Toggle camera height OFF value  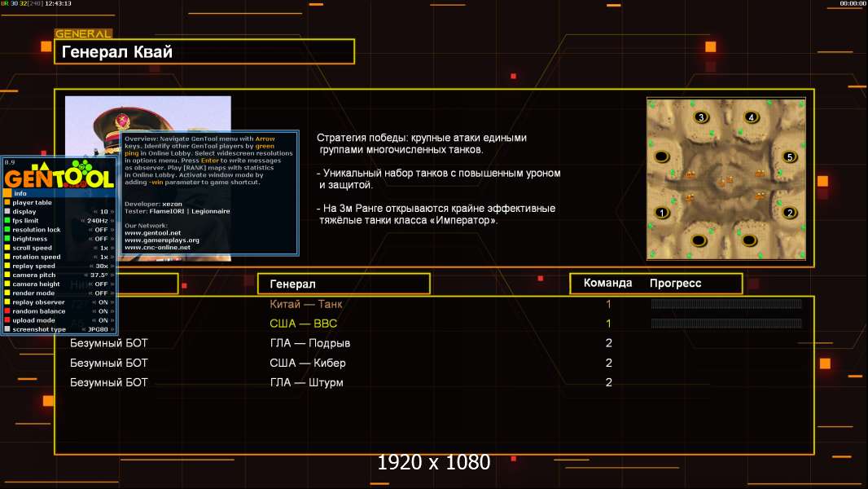coord(101,284)
